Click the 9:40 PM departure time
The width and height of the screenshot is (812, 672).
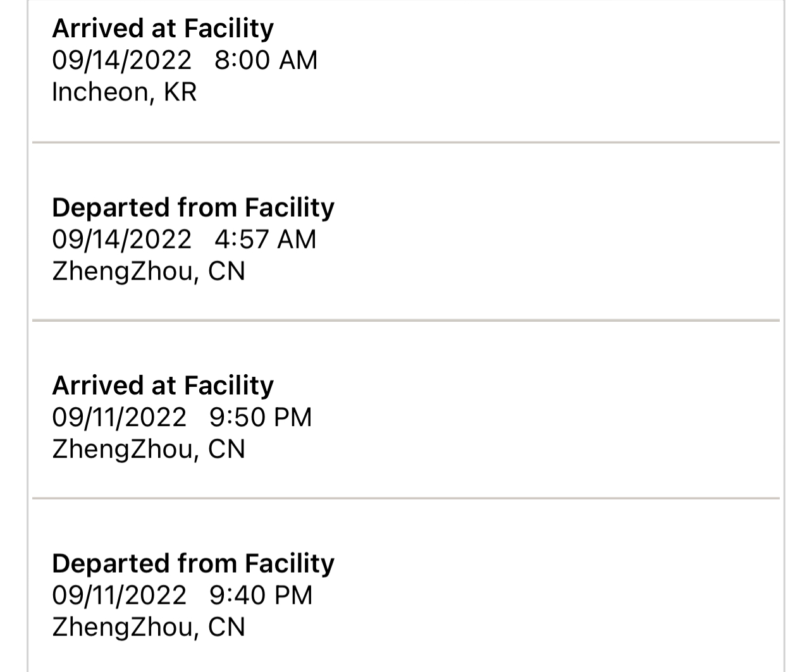tap(261, 596)
